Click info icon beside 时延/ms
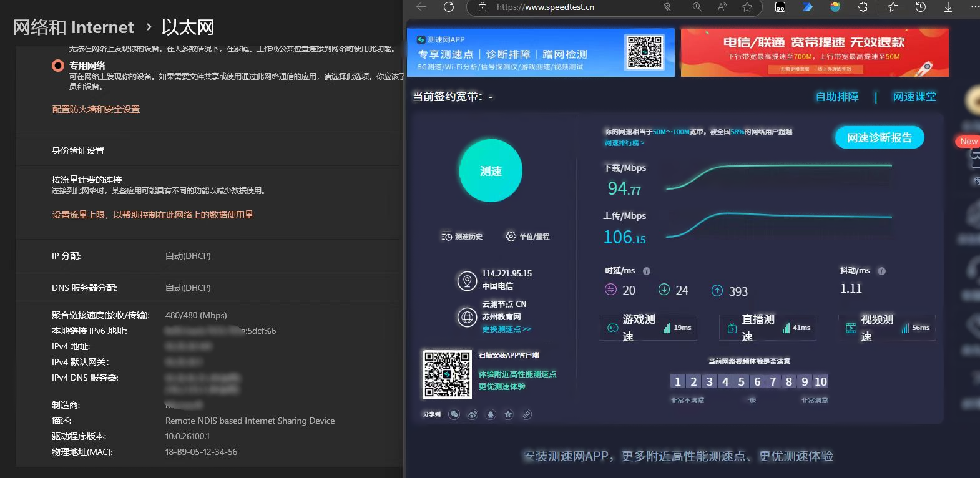This screenshot has width=980, height=478. (x=647, y=271)
